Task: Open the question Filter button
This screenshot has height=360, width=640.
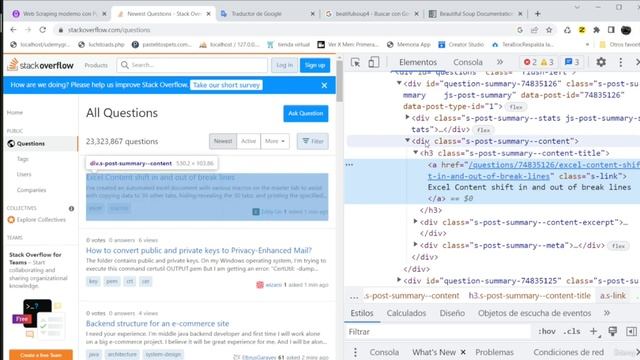Action: point(313,141)
